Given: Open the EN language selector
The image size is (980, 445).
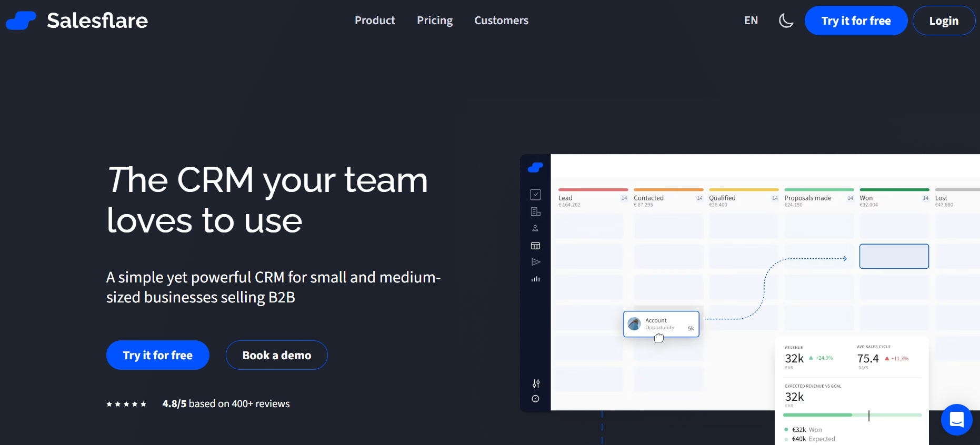Looking at the screenshot, I should pos(751,21).
